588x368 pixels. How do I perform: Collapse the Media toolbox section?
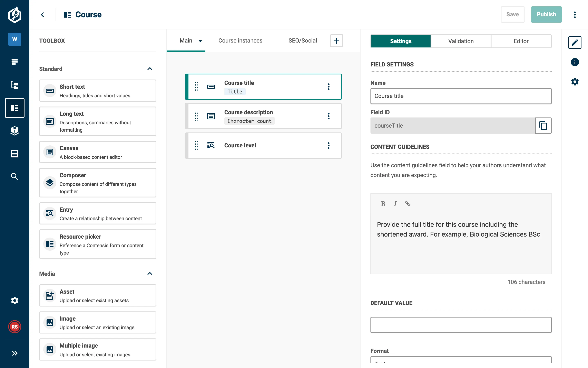pos(150,274)
